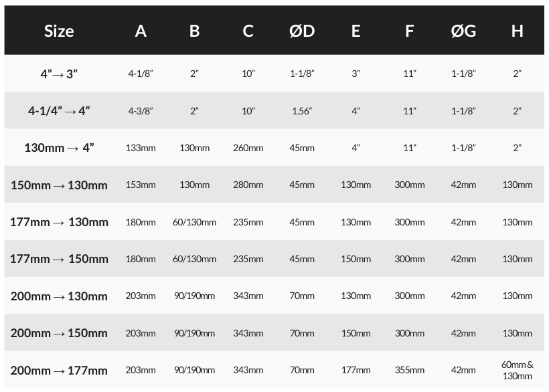Screen dimensions: 549x392
Task: Click the 355mm cell value
Action: tap(410, 370)
